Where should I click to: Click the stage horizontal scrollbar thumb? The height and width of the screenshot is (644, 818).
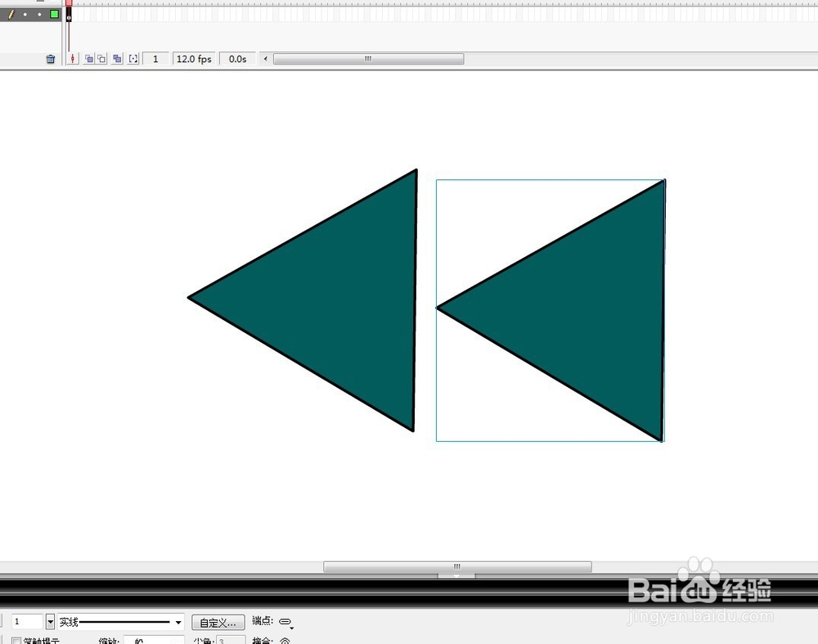pyautogui.click(x=457, y=567)
